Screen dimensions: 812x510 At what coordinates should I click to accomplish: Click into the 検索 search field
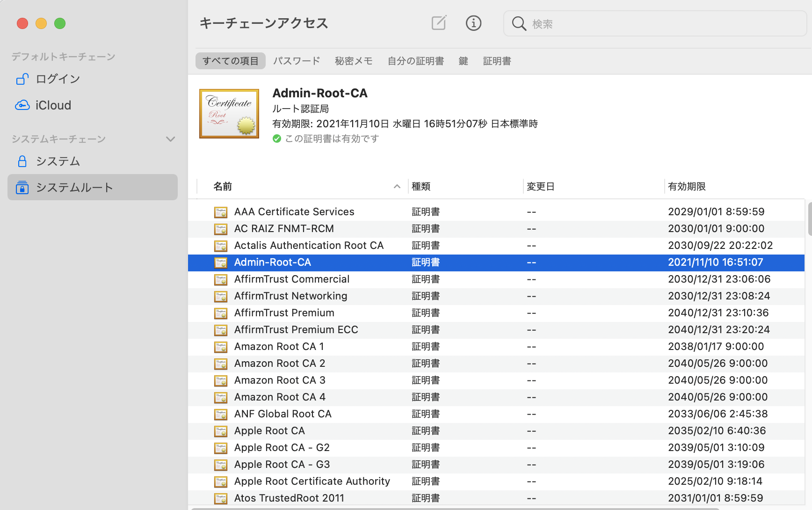click(664, 24)
